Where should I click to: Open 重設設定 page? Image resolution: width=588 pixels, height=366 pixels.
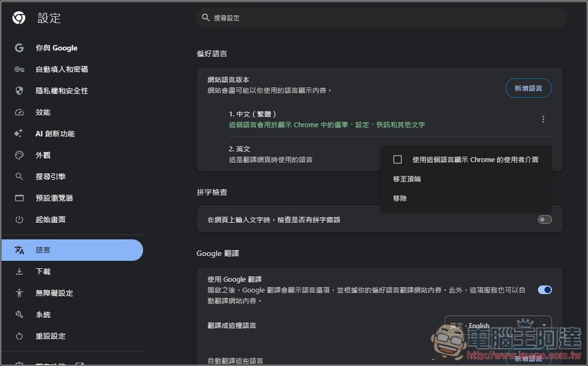coord(51,336)
